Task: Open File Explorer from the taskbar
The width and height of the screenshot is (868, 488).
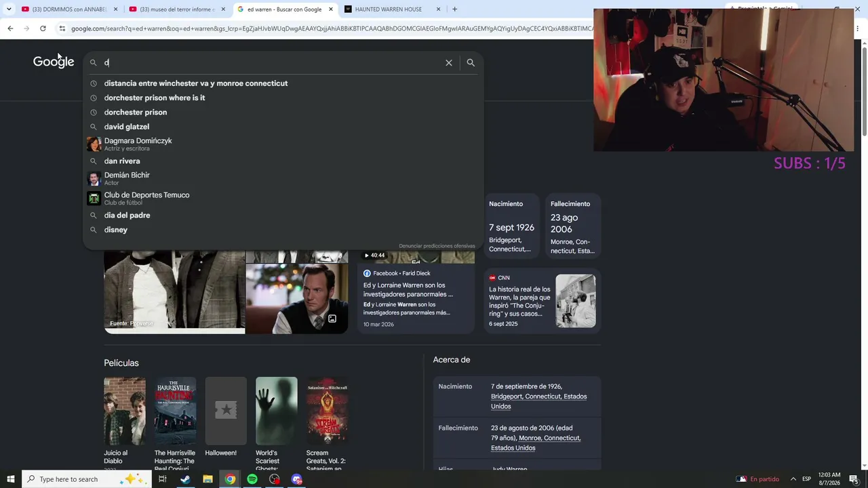Action: 208,479
